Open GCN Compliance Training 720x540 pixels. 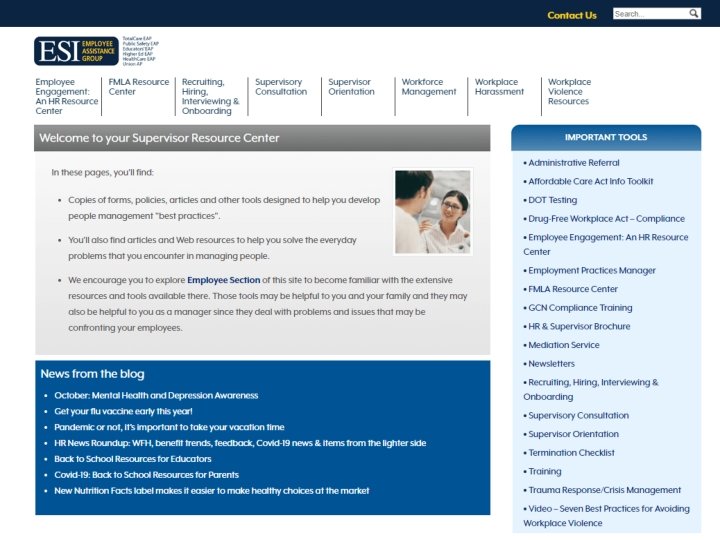tap(580, 308)
